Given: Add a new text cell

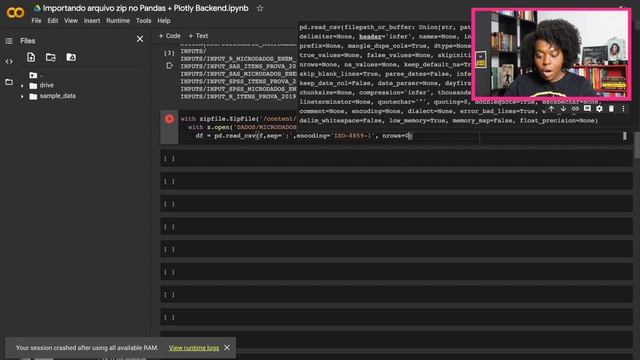Looking at the screenshot, I should pos(198,36).
